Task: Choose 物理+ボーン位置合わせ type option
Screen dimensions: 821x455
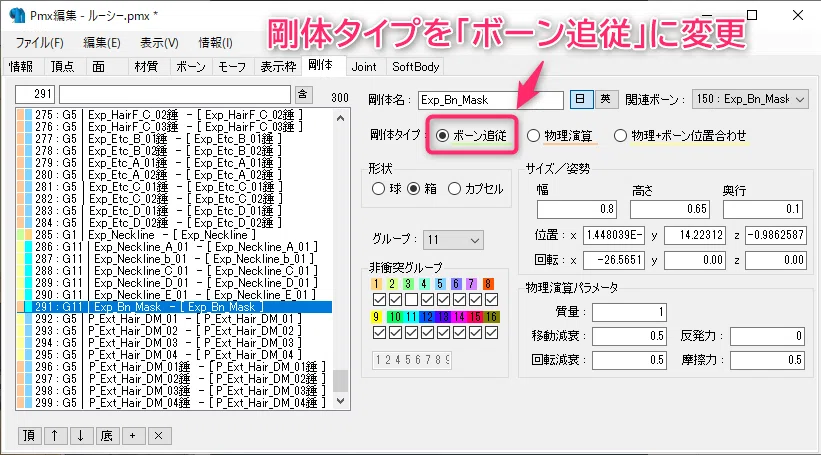Action: (x=680, y=136)
